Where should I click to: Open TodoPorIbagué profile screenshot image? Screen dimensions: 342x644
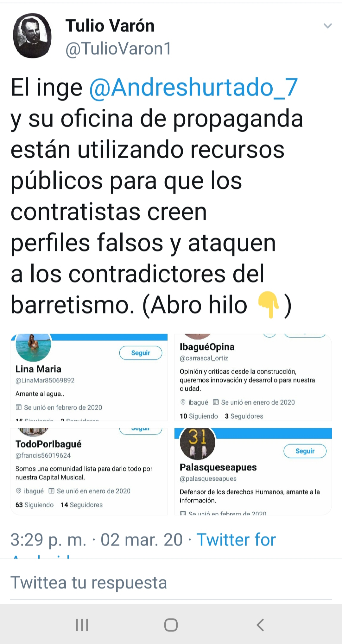(89, 472)
